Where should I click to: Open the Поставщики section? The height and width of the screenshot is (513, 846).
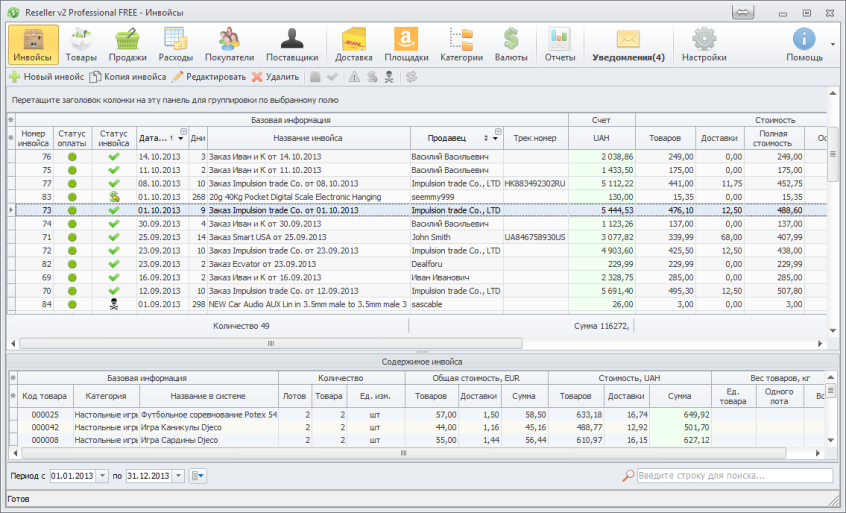click(x=292, y=45)
